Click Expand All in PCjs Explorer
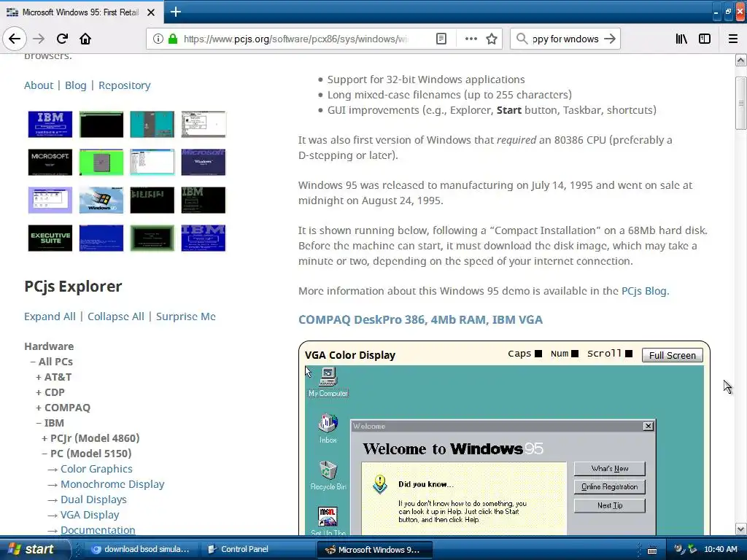 (50, 316)
